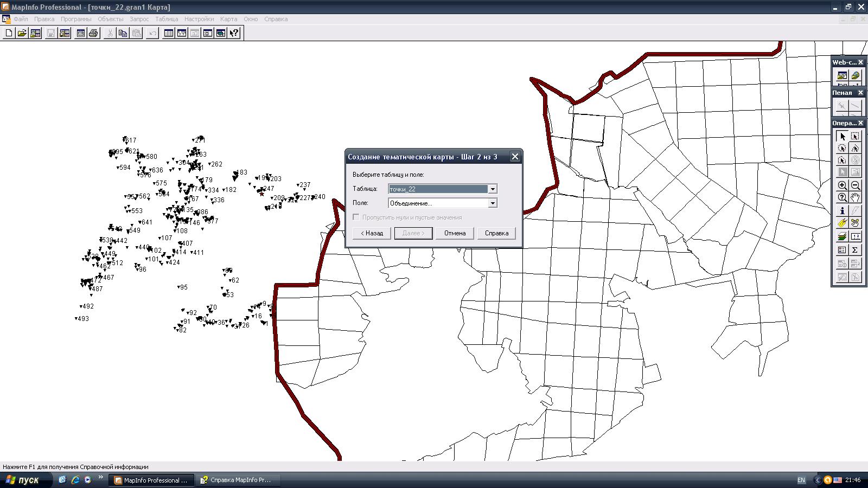Toggle 'Пропустить нули и пустые значения' checkbox
The height and width of the screenshot is (488, 868).
click(356, 217)
